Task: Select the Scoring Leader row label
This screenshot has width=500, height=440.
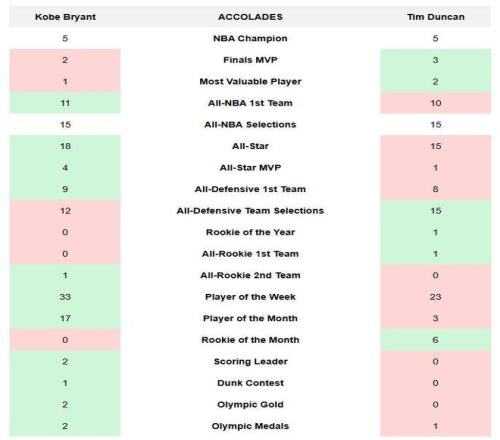Action: coord(250,361)
